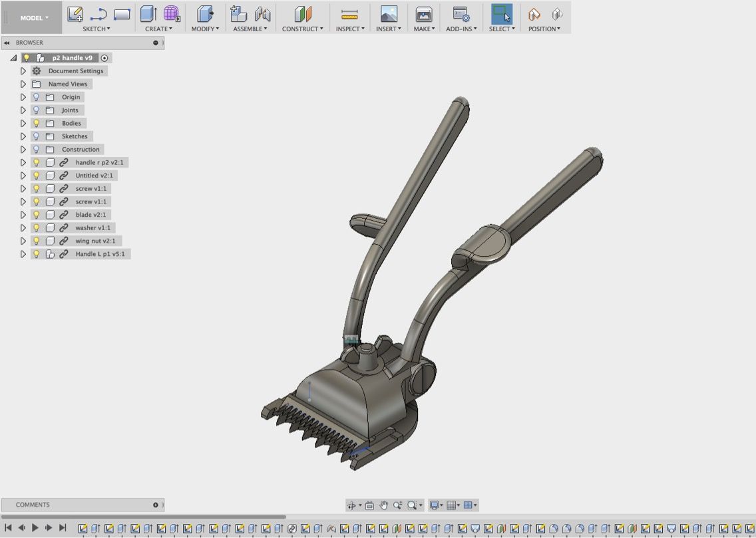This screenshot has width=756, height=538.
Task: Click the Measure ruler icon
Action: tap(349, 15)
